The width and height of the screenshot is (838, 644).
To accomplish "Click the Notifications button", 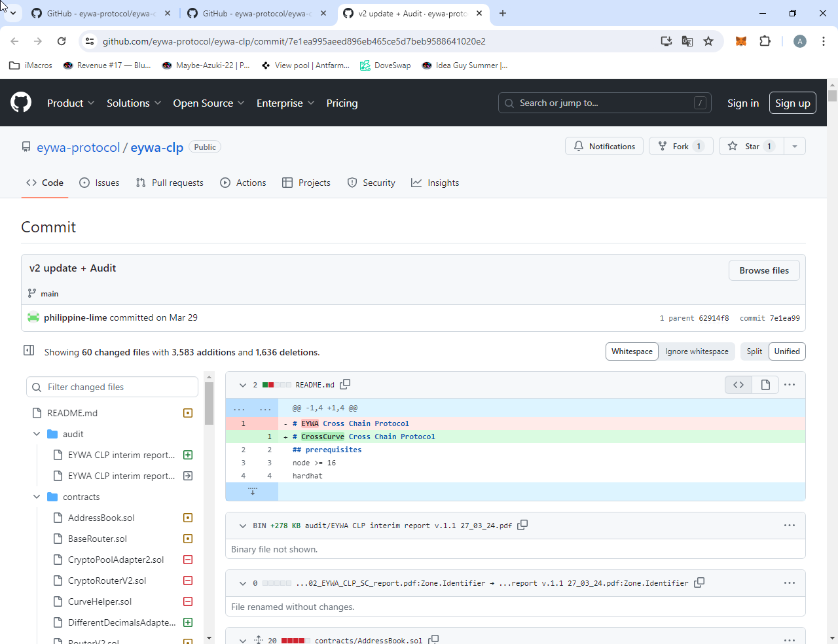I will 604,146.
